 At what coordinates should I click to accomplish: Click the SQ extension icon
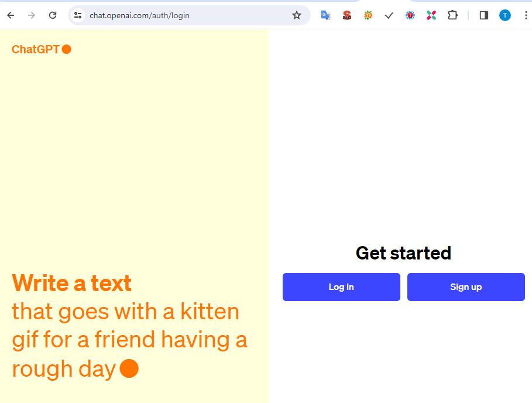(x=368, y=15)
